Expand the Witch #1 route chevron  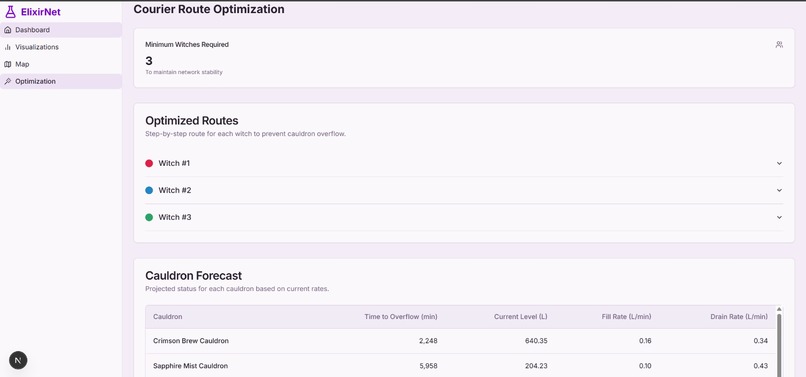point(779,163)
